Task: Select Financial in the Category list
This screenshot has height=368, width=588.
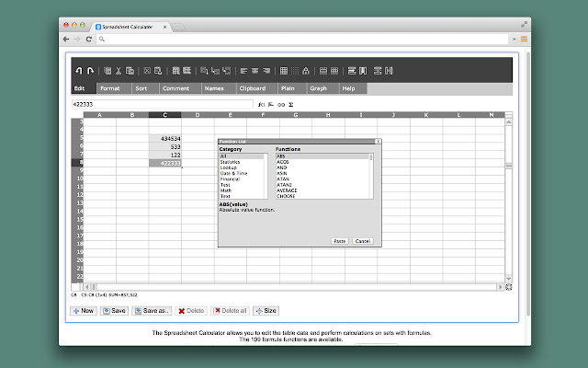Action: [242, 179]
